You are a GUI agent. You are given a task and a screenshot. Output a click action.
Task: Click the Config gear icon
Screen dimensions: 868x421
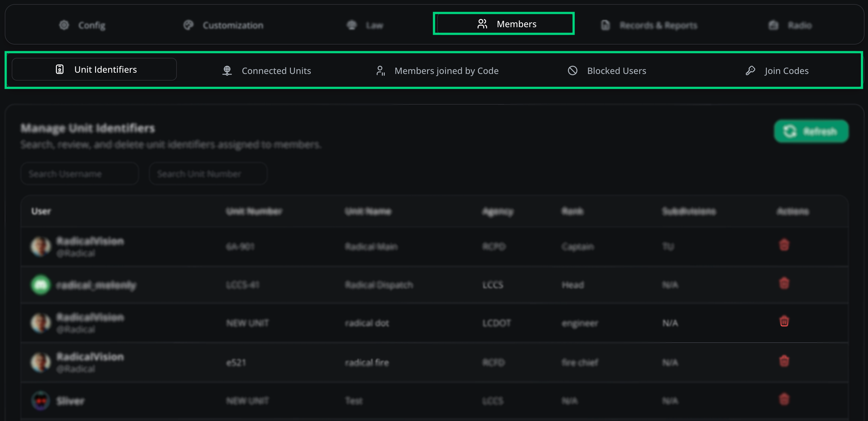64,25
